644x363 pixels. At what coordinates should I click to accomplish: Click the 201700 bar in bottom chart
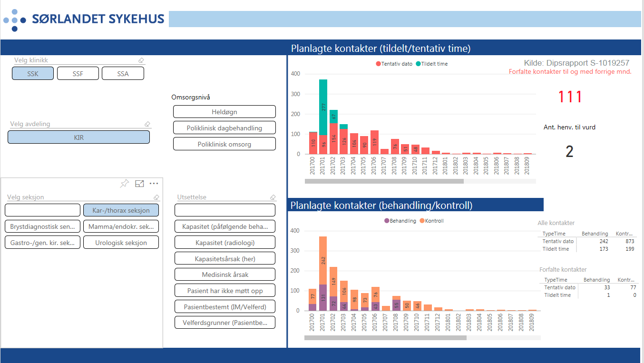point(312,300)
